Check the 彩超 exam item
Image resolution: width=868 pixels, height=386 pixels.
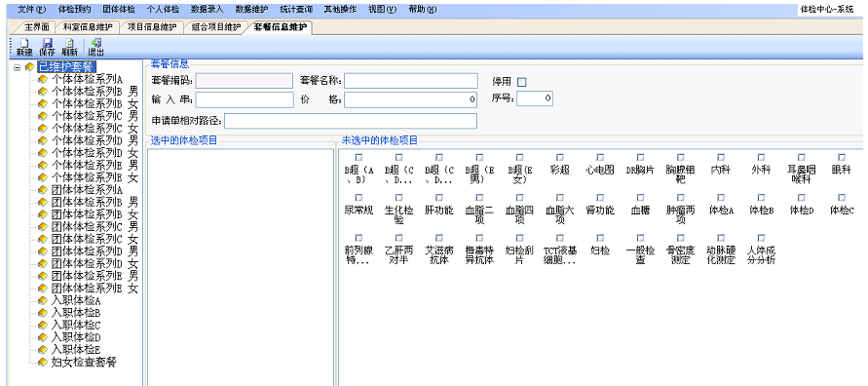[559, 157]
